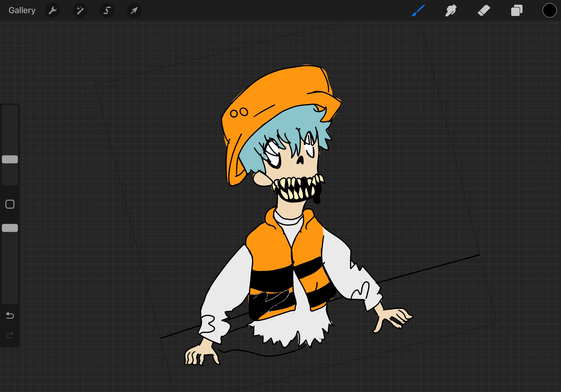Open the Actions wrench menu
Image resolution: width=561 pixels, height=392 pixels.
(53, 10)
